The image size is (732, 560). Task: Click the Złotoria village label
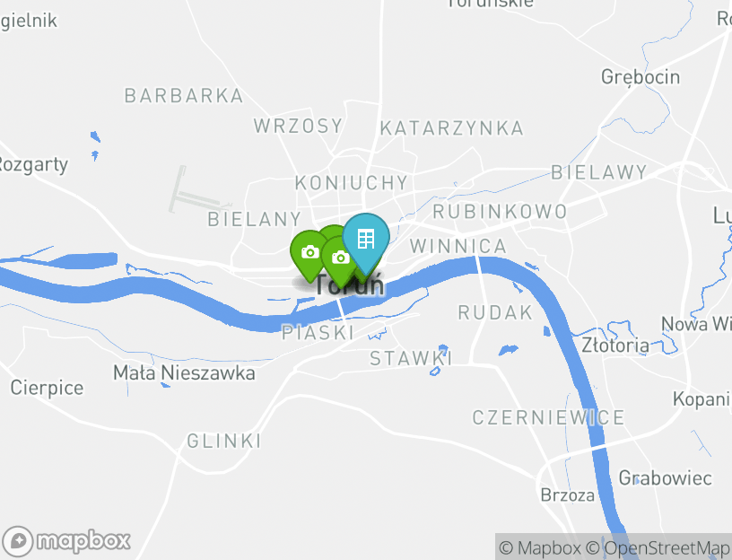click(615, 346)
